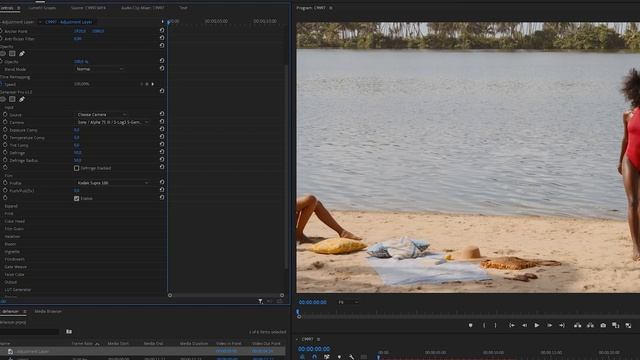Expand the Bloom group
This screenshot has width=640, height=360.
tap(10, 244)
